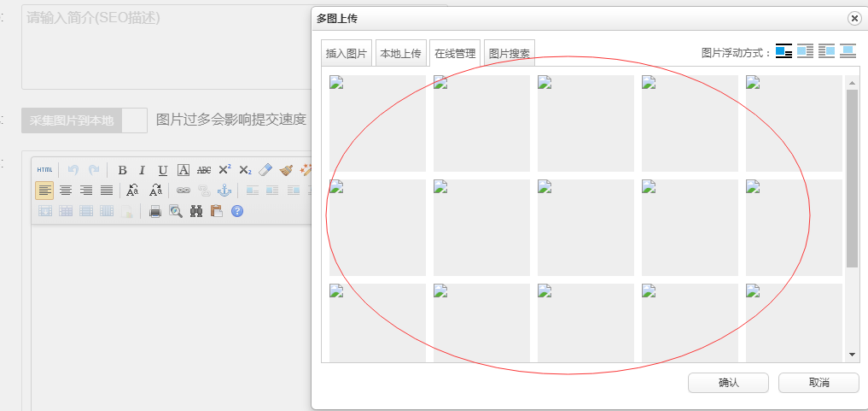The image size is (868, 411).
Task: Choose the rightmost image float mode
Action: (848, 51)
